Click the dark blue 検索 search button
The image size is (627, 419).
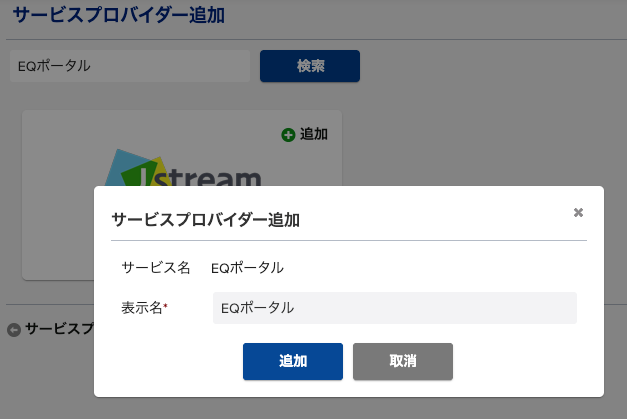(x=310, y=66)
